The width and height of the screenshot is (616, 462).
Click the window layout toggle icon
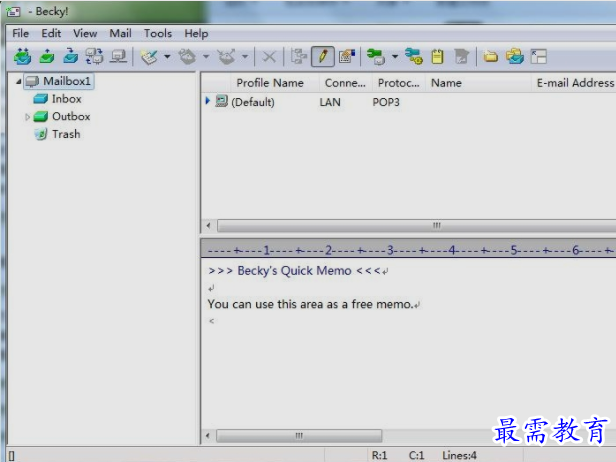[x=539, y=57]
